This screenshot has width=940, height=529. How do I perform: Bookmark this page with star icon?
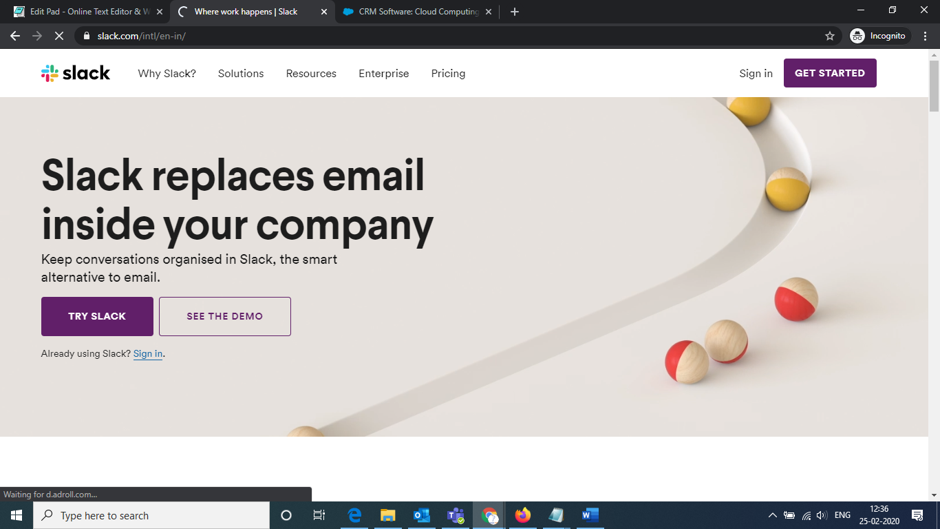click(830, 36)
